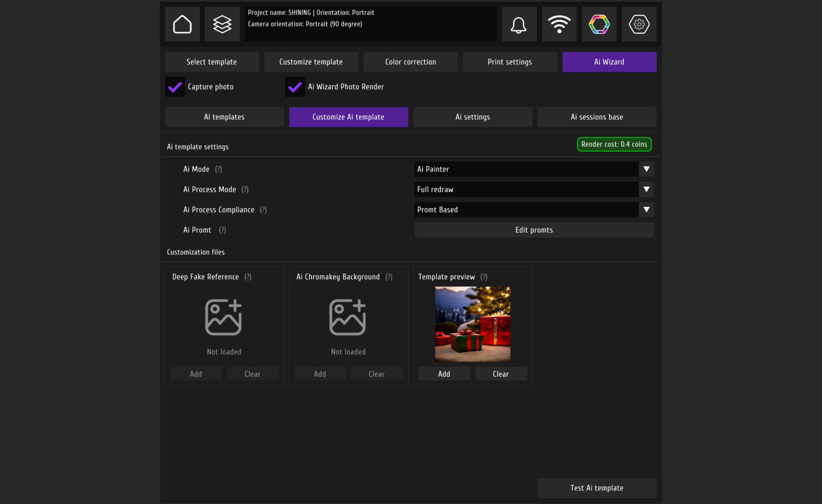This screenshot has width=822, height=504.
Task: Show help for Ai Process Compliance
Action: click(263, 210)
